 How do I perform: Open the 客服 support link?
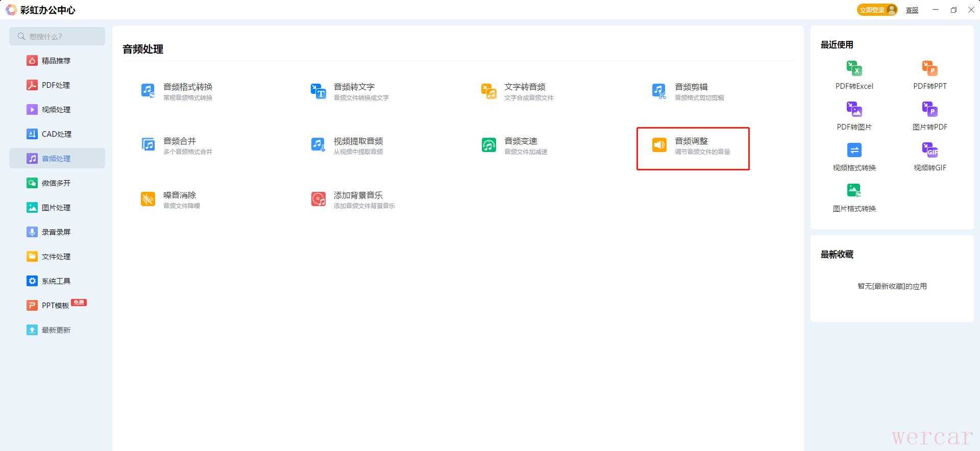coord(912,10)
